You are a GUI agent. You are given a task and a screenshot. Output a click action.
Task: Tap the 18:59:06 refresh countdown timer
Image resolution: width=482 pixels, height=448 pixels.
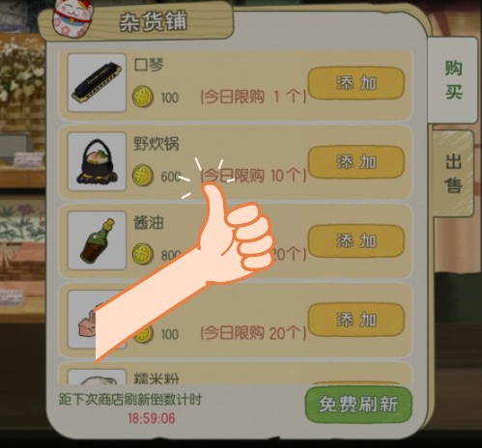152,418
